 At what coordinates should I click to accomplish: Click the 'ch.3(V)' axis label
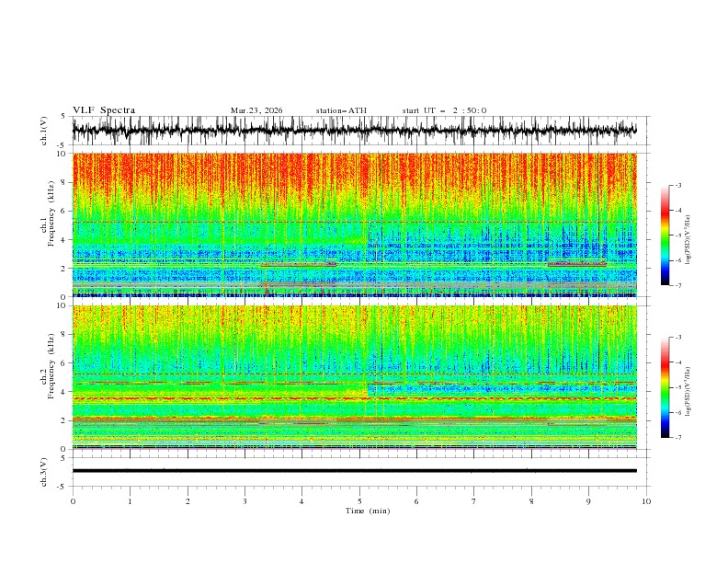(44, 472)
